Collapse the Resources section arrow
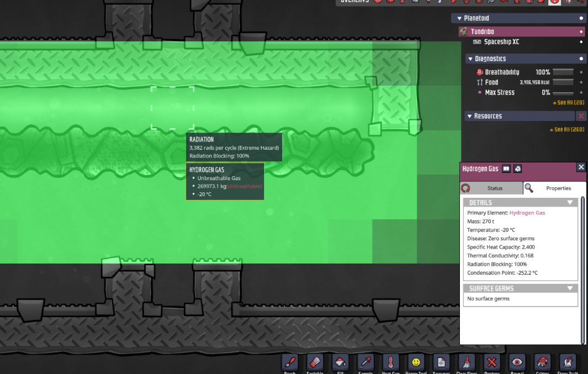Screen dimensions: 588x374 (x=469, y=117)
